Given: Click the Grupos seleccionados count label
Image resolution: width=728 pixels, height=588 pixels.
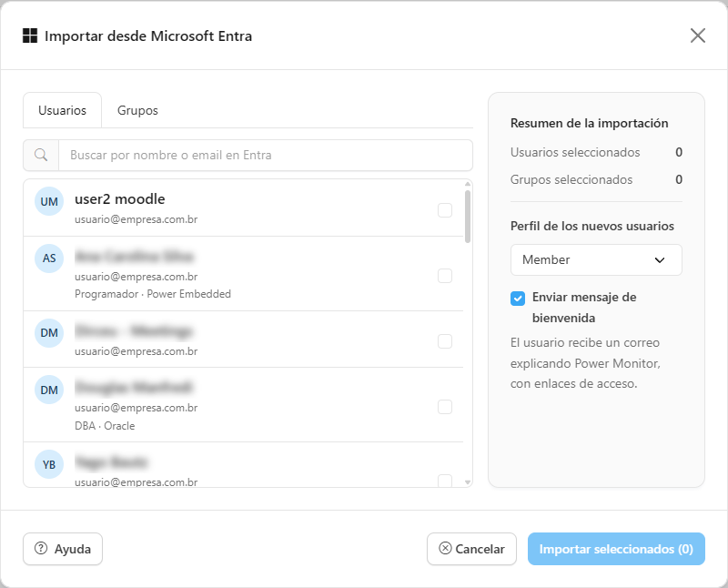Looking at the screenshot, I should (571, 179).
